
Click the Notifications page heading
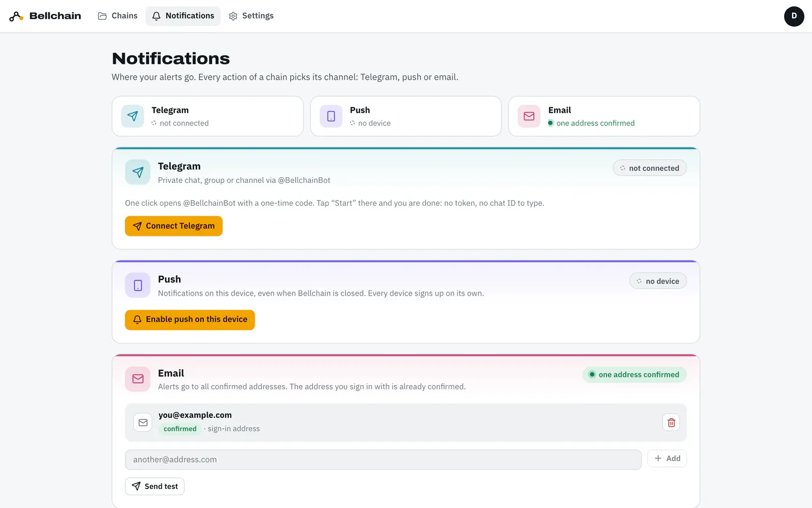pos(171,58)
